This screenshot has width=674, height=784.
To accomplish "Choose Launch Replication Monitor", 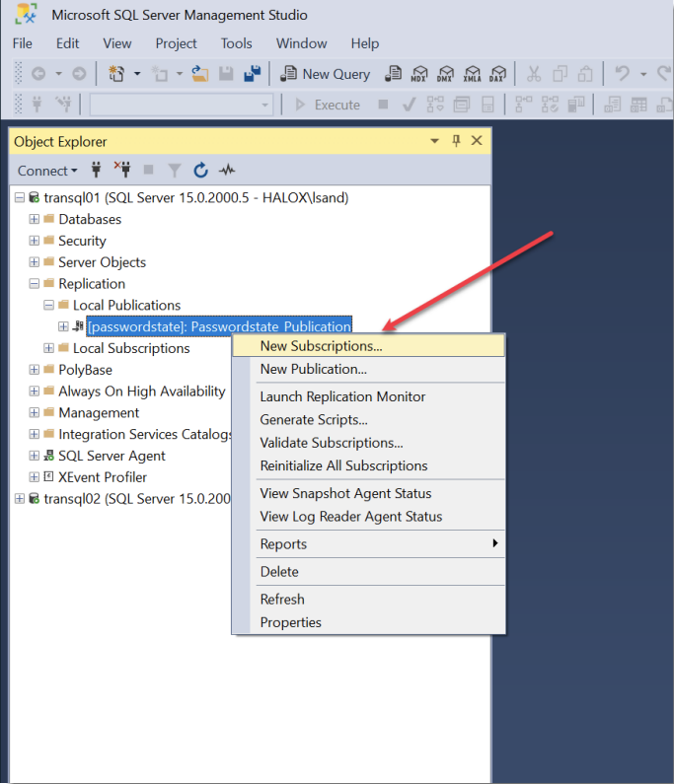I will [x=369, y=397].
